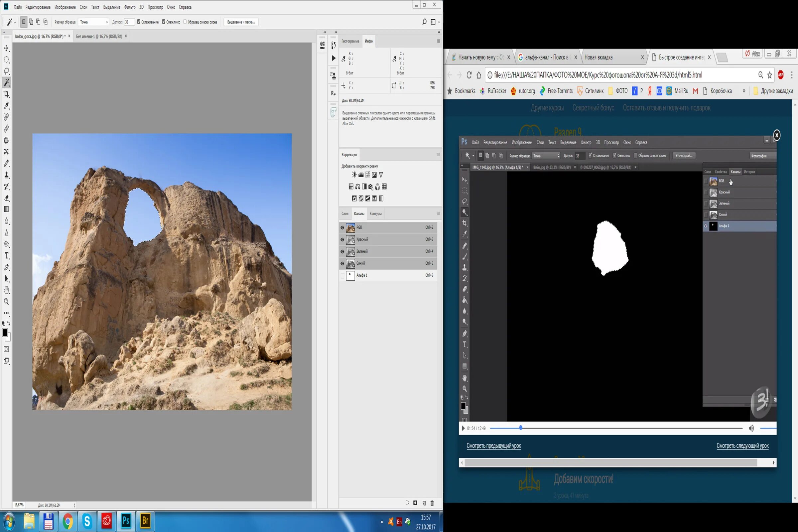The image size is (798, 532).
Task: Select the Lasso tool
Action: coord(6,71)
